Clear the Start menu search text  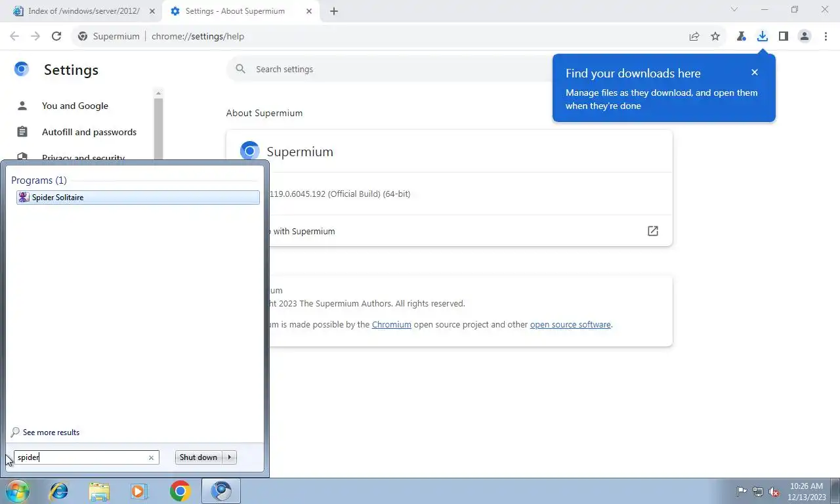pyautogui.click(x=151, y=458)
